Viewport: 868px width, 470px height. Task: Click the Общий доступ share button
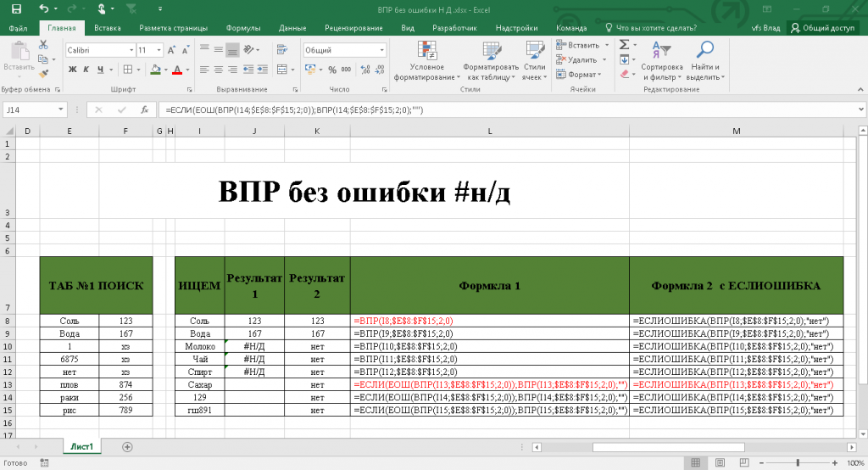coord(822,28)
